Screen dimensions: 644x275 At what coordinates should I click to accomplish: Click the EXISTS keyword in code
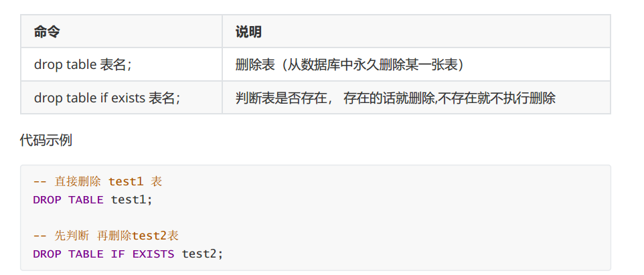coord(153,254)
